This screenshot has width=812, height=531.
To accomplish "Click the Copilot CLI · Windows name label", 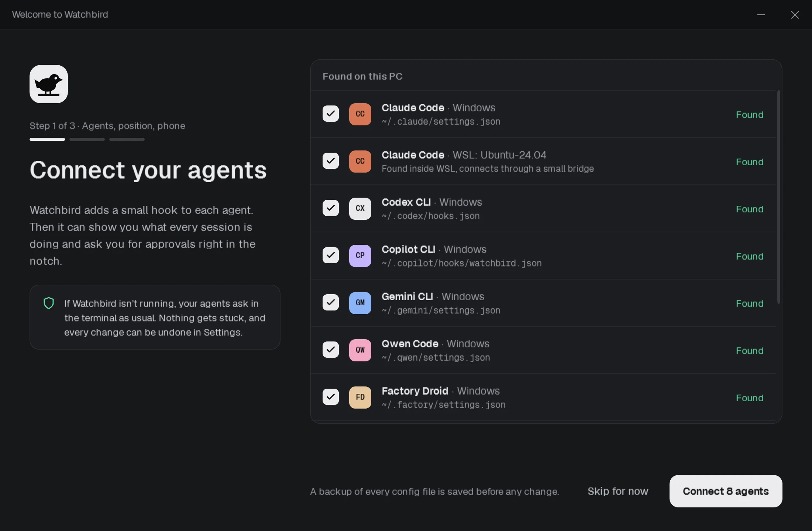I will 434,249.
